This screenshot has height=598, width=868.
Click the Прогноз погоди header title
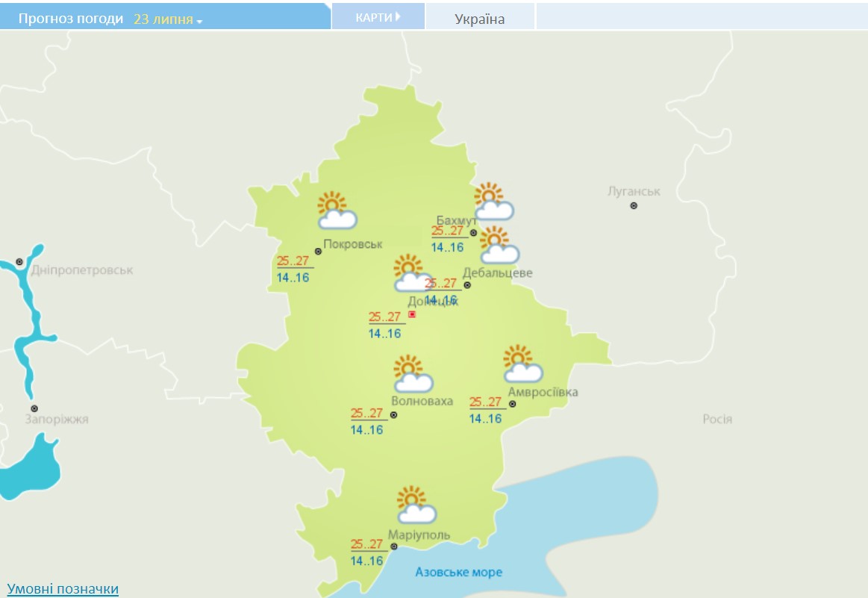coord(70,19)
